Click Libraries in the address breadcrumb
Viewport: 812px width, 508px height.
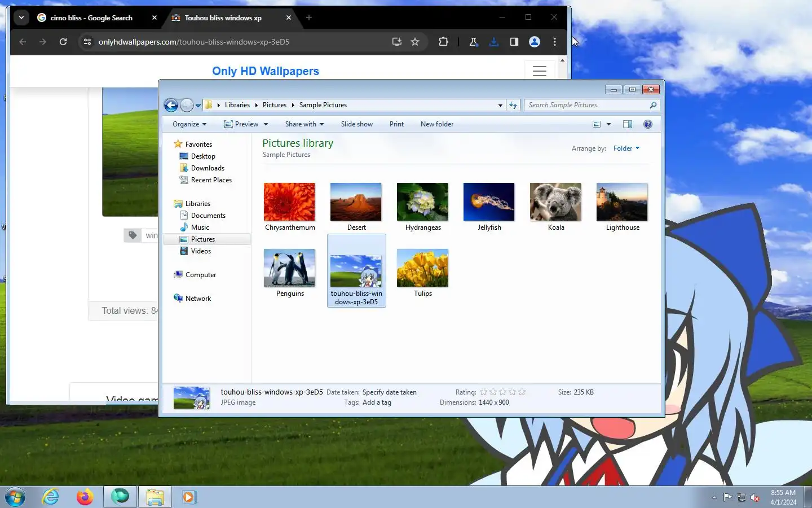coord(237,105)
